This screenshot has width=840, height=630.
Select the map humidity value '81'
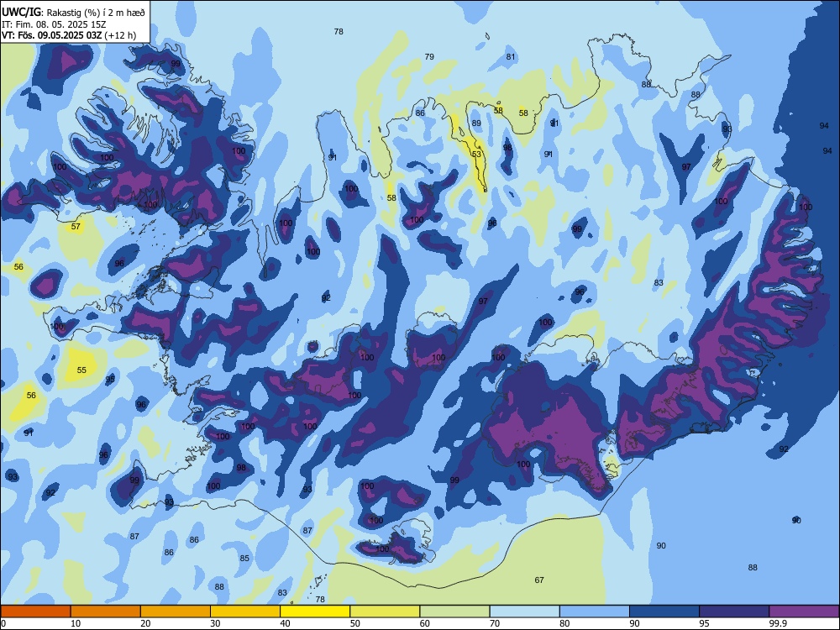[511, 57]
